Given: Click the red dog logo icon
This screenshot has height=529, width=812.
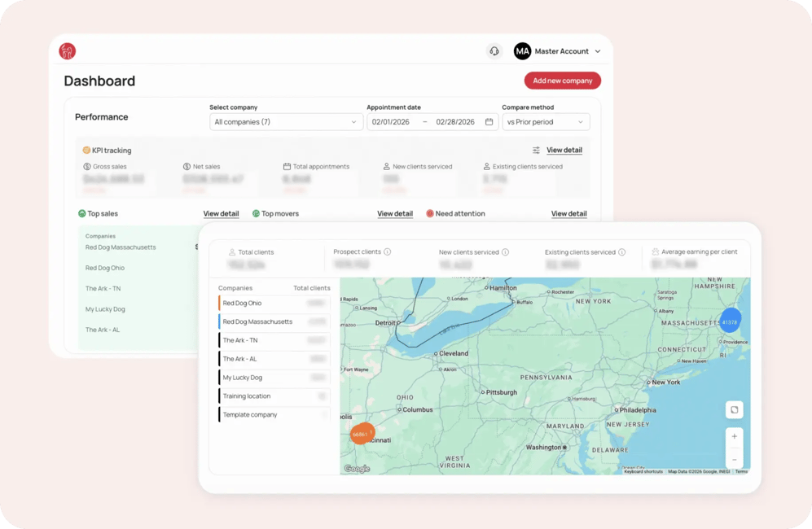Looking at the screenshot, I should (67, 51).
